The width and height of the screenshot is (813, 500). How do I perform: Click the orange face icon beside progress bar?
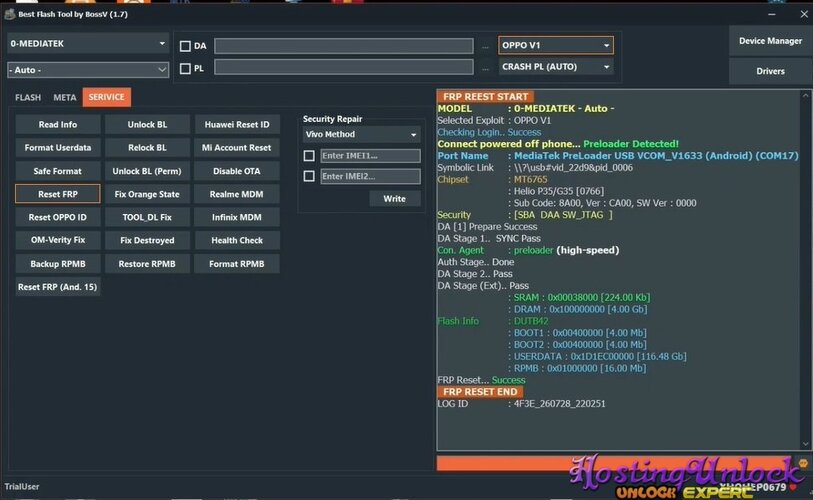803,463
